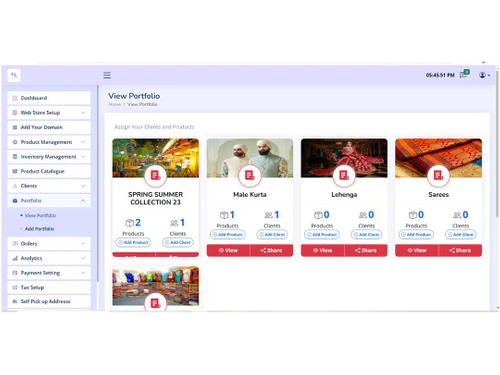Click the red document icon on bottom row card
The width and height of the screenshot is (500, 375).
coord(155,303)
